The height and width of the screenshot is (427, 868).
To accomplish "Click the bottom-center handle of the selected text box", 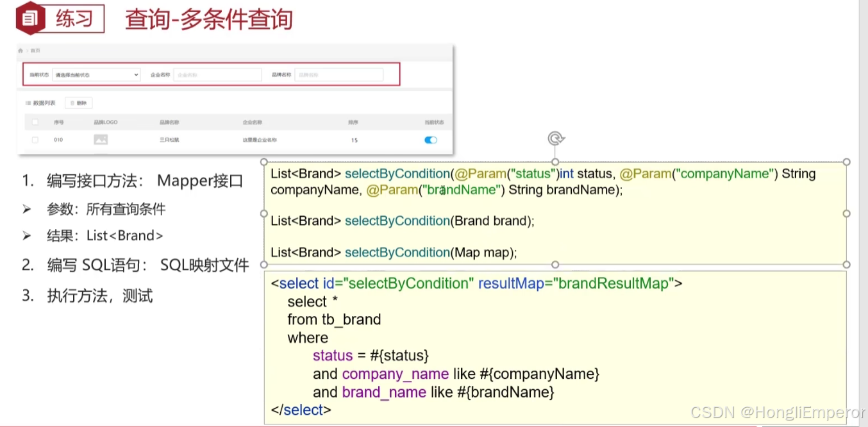I will click(555, 264).
